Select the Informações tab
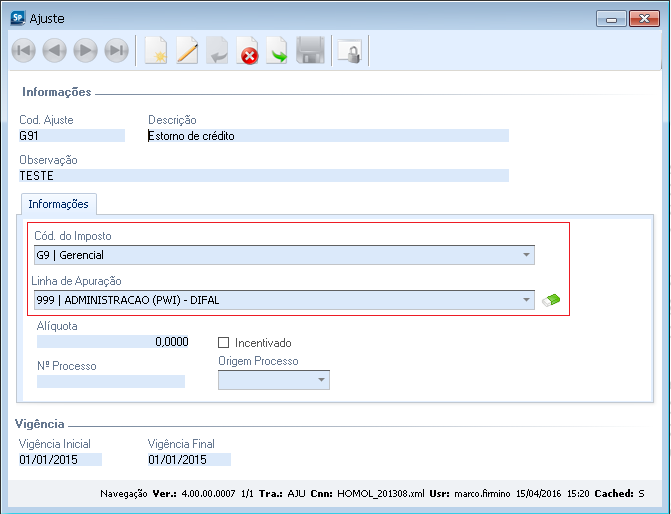Viewport: 671px width, 514px height. 59,204
